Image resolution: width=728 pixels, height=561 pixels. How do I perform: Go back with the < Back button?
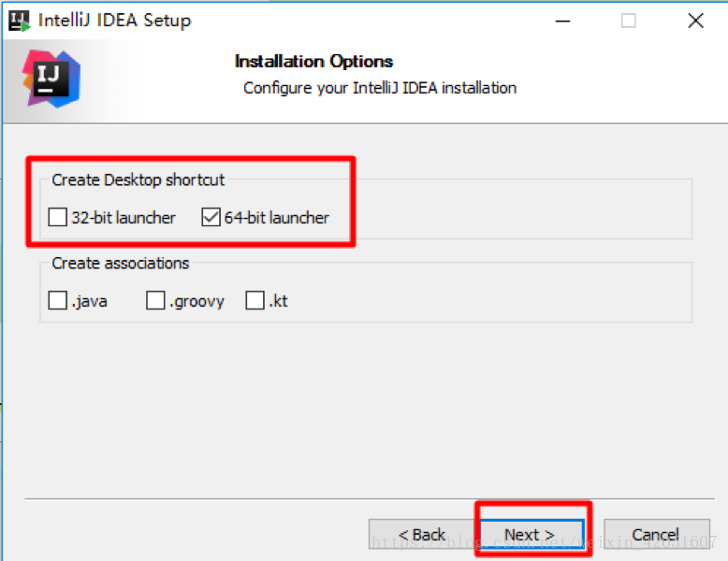422,534
